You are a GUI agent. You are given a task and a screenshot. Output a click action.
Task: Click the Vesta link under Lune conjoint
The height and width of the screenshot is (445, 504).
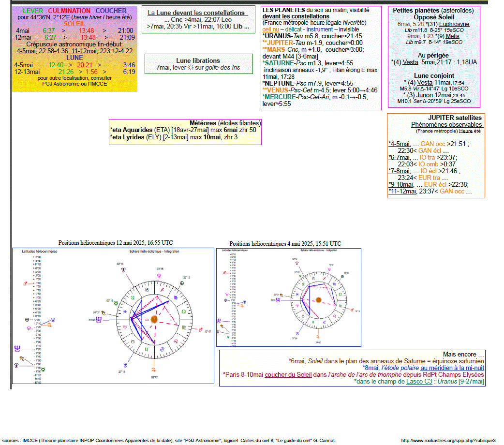[424, 83]
